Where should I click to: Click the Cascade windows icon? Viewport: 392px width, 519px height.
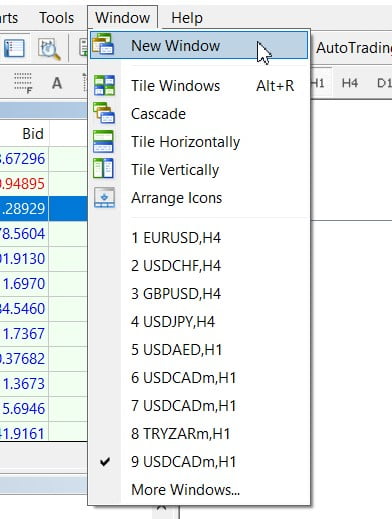coord(104,113)
